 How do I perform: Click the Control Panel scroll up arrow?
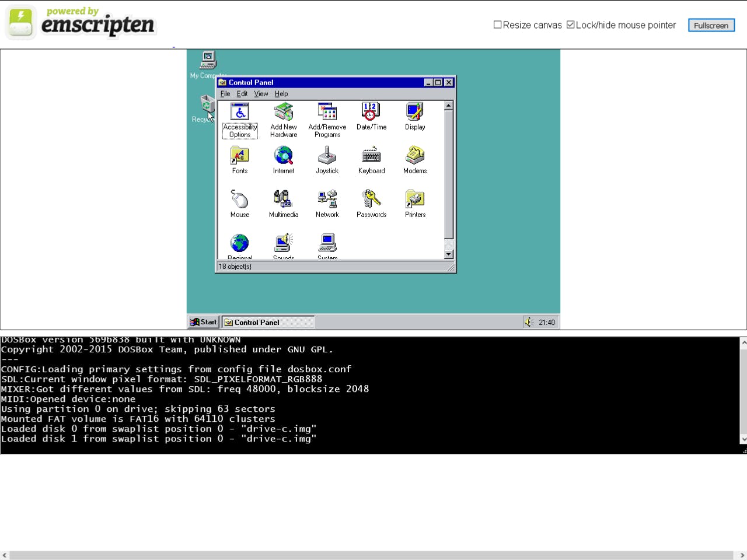point(449,106)
